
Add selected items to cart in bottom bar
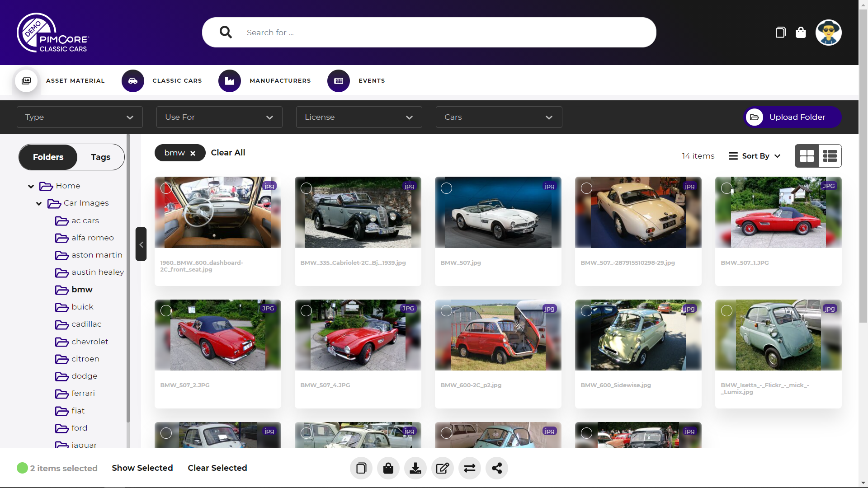pos(388,468)
